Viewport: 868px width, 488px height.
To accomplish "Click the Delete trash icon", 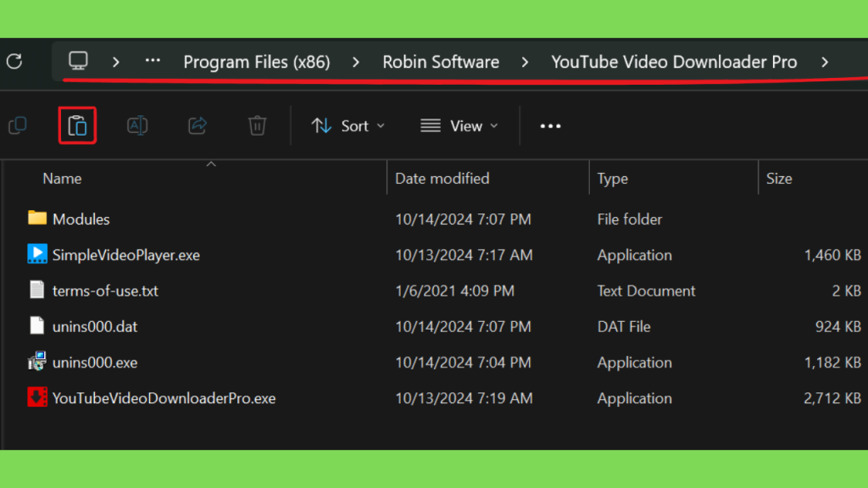I will 258,125.
